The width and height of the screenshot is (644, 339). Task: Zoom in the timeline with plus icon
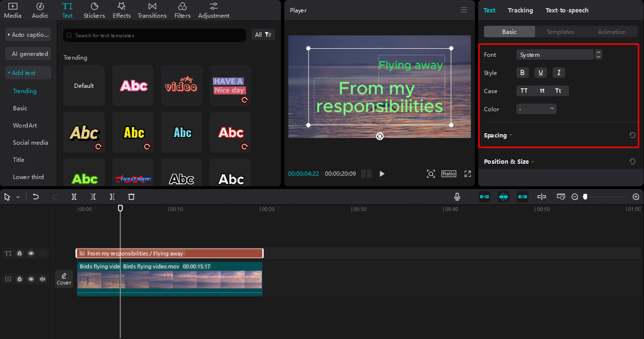[x=636, y=197]
